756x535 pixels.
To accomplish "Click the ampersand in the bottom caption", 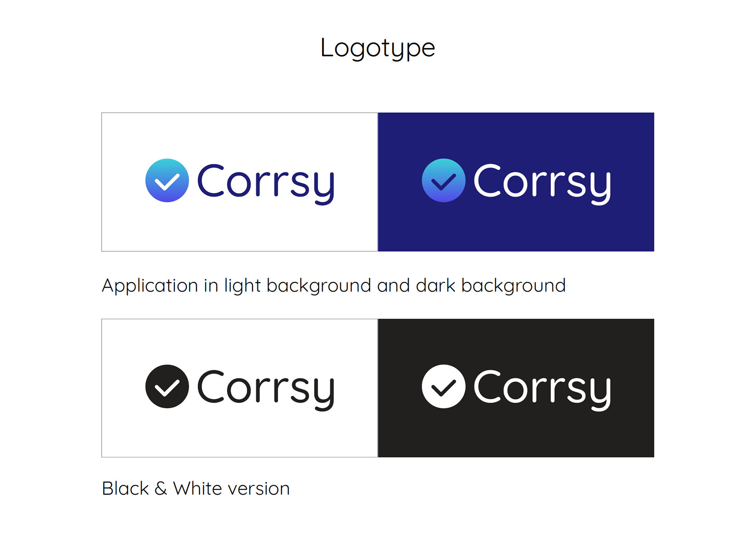I will [161, 489].
